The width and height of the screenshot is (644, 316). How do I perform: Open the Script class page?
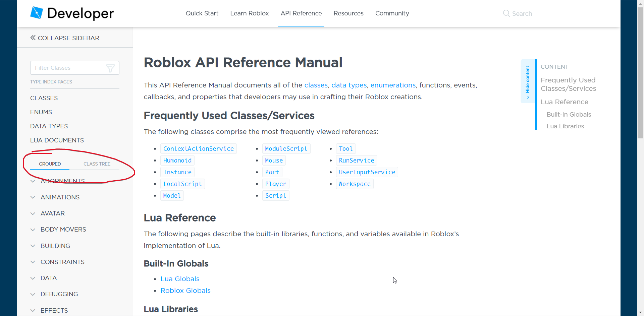[276, 196]
